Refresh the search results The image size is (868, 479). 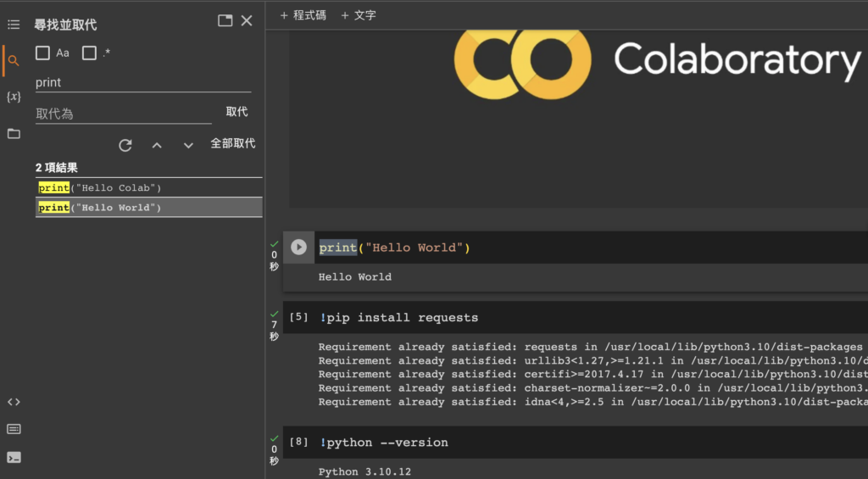pyautogui.click(x=125, y=145)
